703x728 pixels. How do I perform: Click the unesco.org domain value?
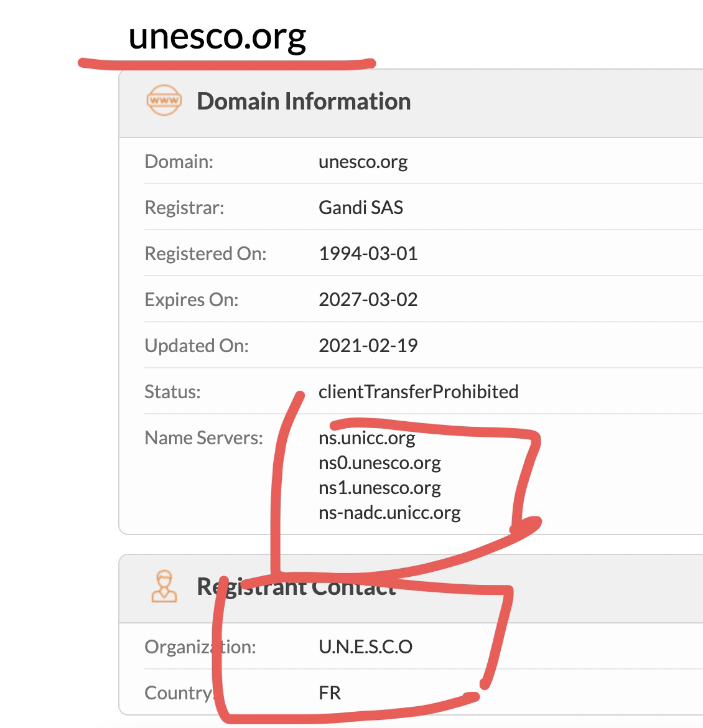(x=363, y=162)
